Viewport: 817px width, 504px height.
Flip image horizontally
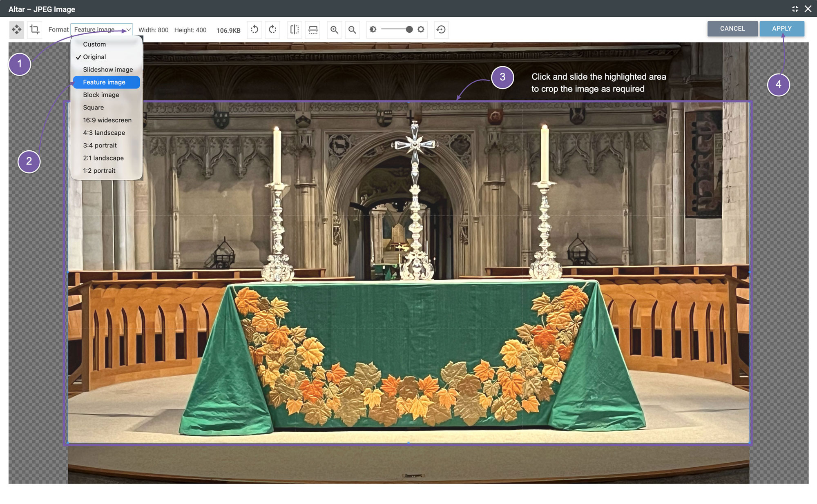295,29
